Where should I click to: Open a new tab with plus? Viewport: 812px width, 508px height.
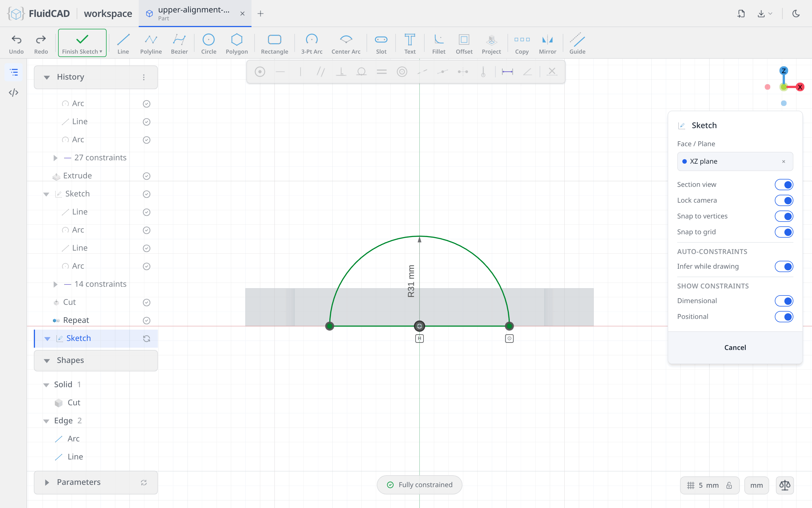click(261, 14)
